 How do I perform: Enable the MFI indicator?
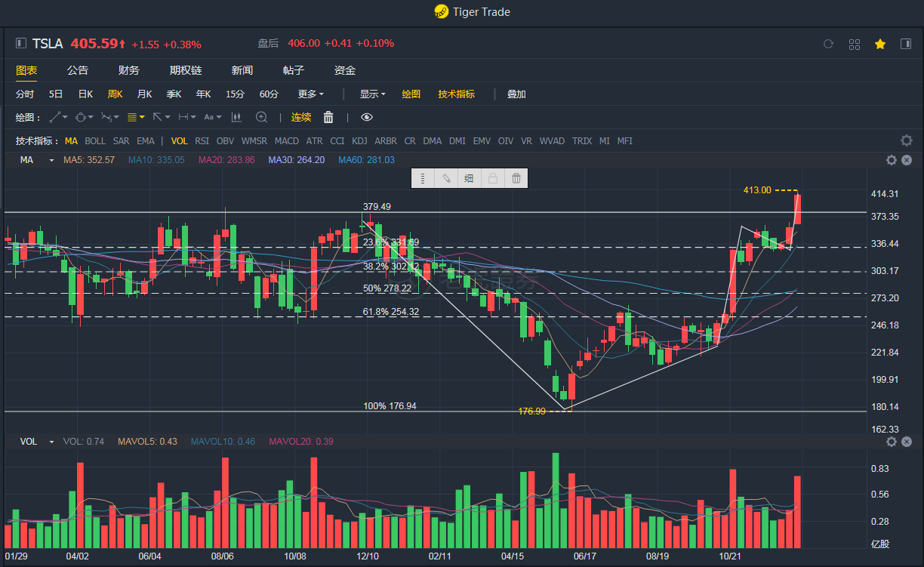[x=625, y=141]
